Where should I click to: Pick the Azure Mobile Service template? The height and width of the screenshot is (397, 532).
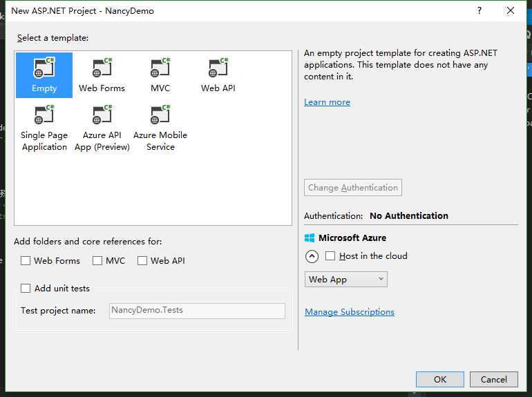[160, 128]
